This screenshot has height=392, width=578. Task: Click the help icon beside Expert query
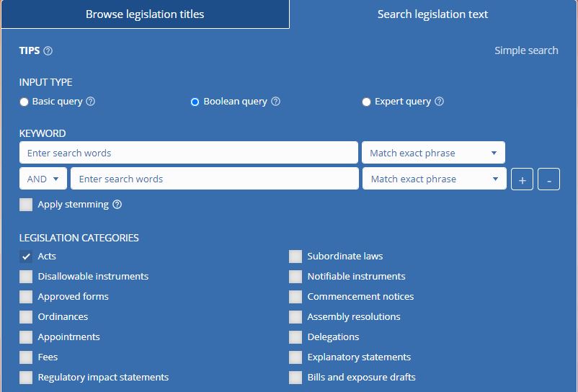tap(440, 102)
